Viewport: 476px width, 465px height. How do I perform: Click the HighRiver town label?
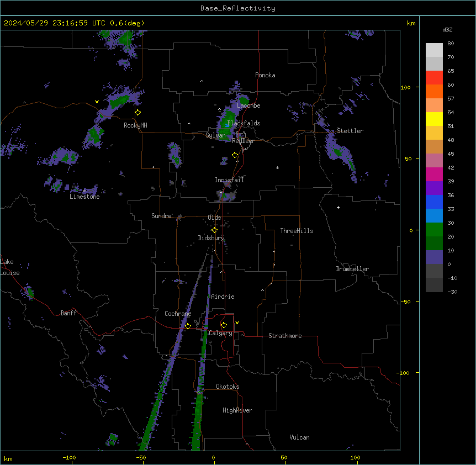click(237, 410)
